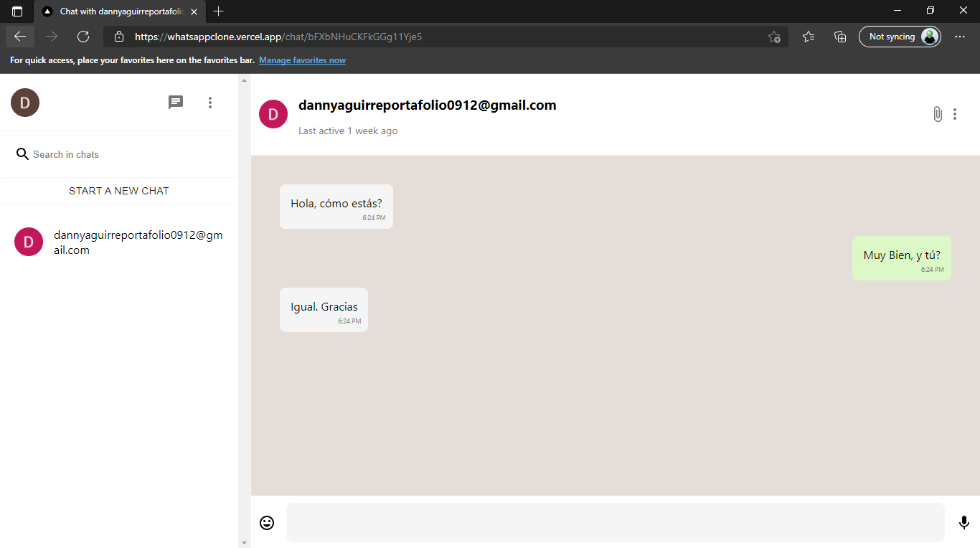Click the brown user profile avatar

pos(25,103)
